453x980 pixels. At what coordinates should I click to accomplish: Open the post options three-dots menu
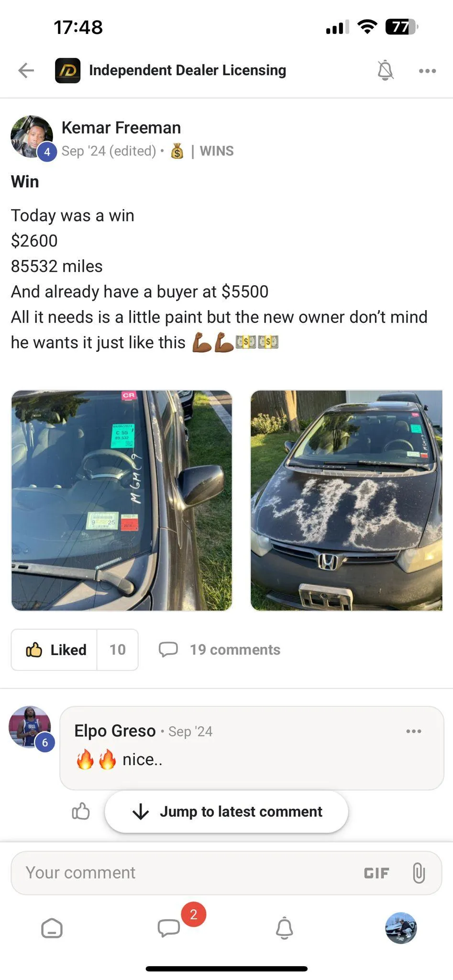tap(427, 71)
